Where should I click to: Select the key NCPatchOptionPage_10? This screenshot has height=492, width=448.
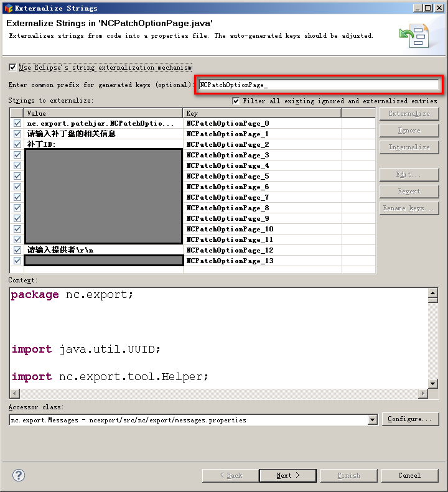click(x=230, y=229)
